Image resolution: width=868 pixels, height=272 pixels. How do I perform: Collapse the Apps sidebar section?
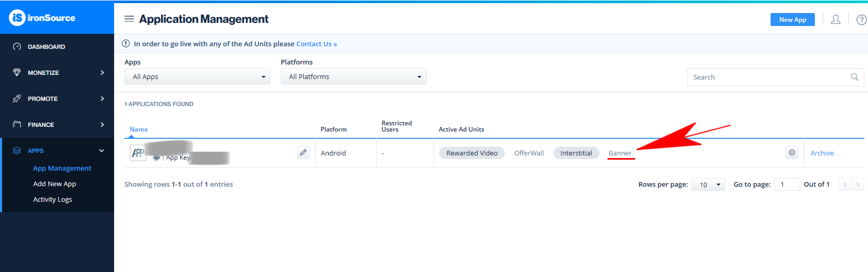[57, 151]
